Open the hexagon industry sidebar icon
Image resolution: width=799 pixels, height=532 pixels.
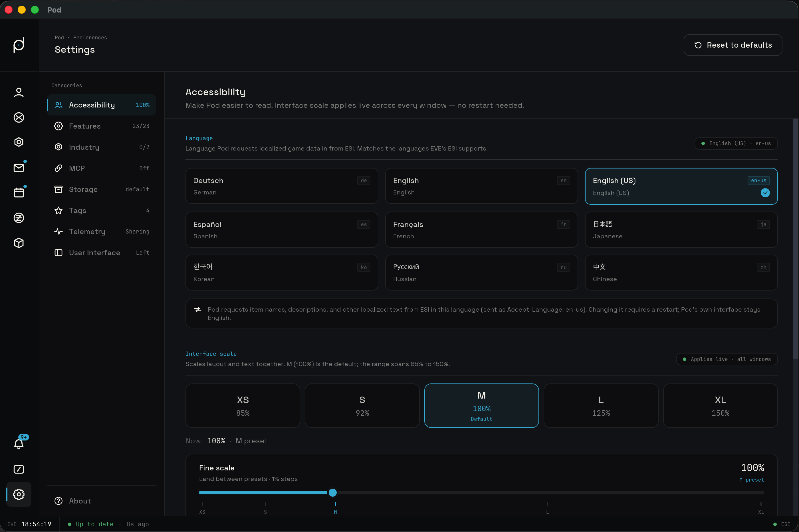pyautogui.click(x=19, y=142)
